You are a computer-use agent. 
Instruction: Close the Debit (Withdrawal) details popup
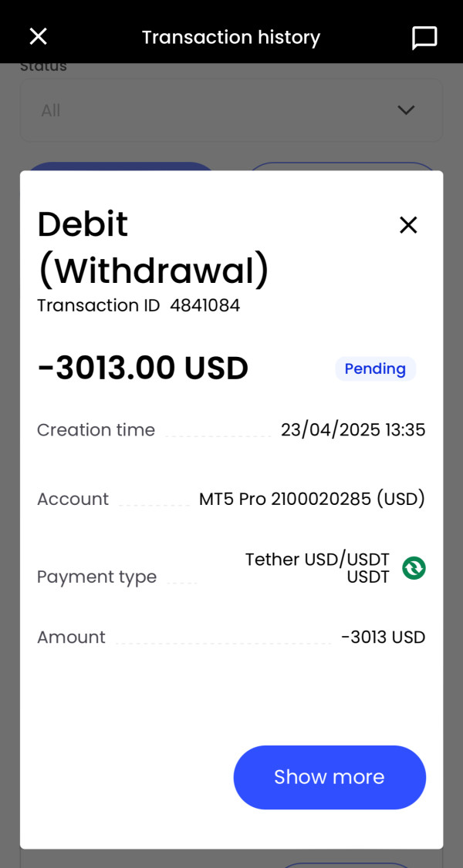pyautogui.click(x=407, y=224)
